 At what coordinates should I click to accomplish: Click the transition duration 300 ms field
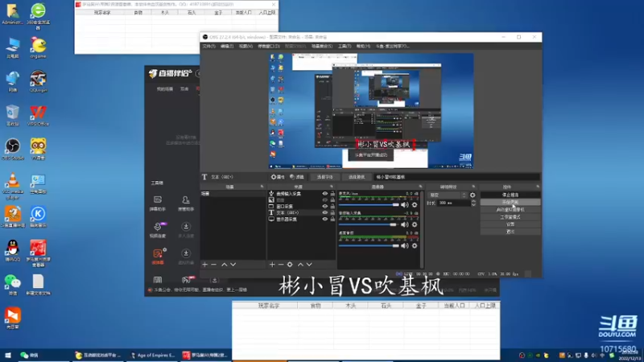(453, 203)
